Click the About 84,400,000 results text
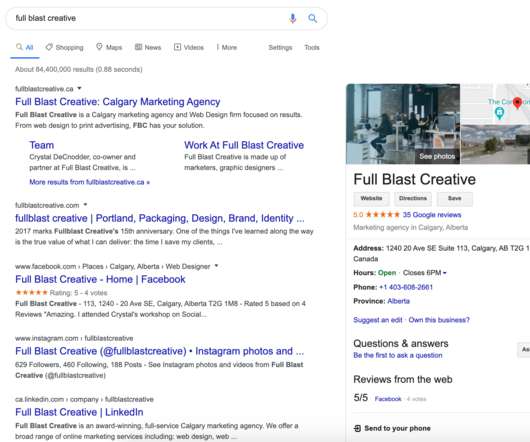The image size is (530, 442). pos(78,69)
